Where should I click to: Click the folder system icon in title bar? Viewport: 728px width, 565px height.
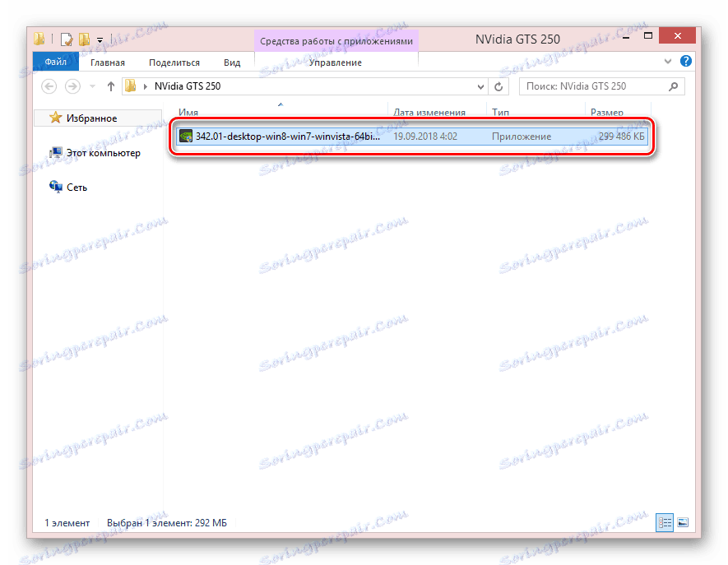(39, 39)
